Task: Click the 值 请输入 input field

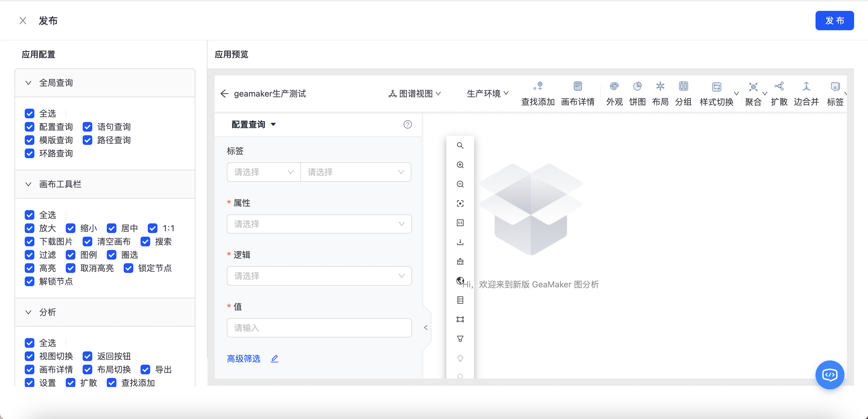Action: point(319,328)
